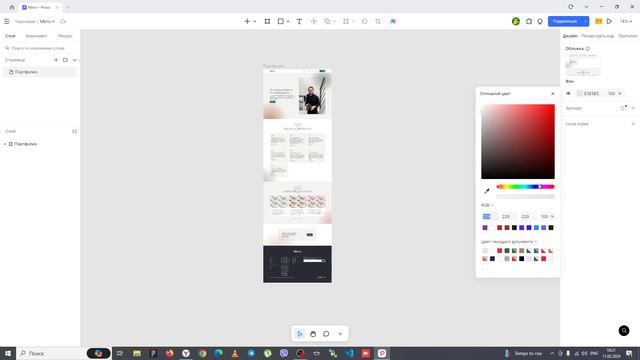Click the opacity slider under hue bar
640x360 pixels.
pyautogui.click(x=525, y=196)
